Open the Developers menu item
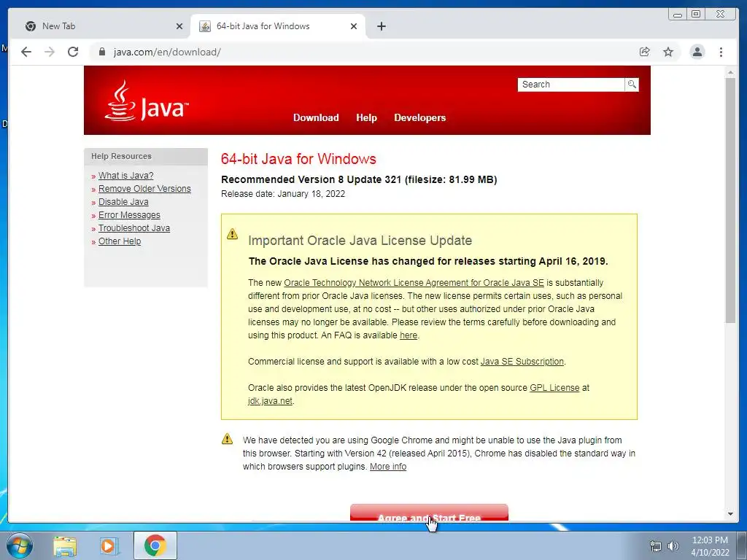Viewport: 747px width, 560px height. (x=419, y=117)
